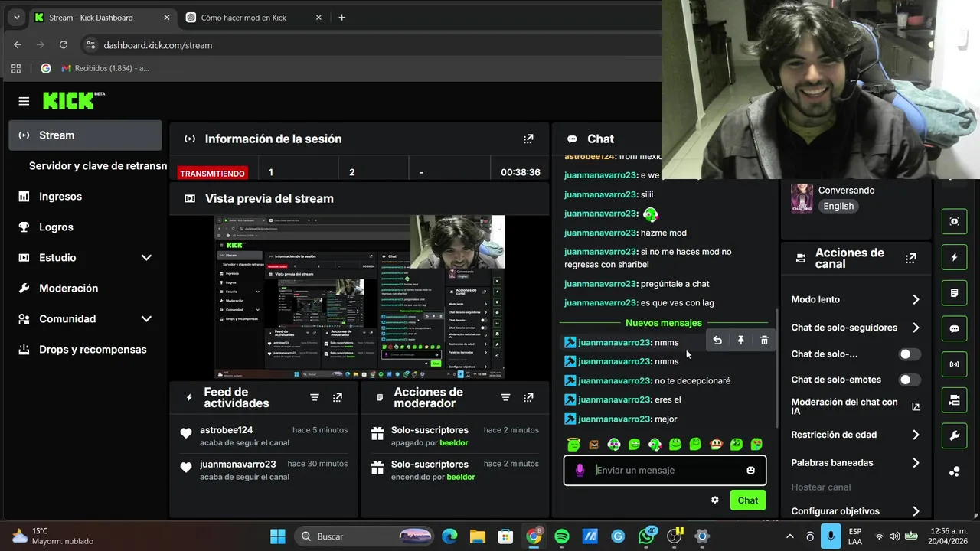Open Windows Start menu
980x551 pixels.
click(278, 536)
